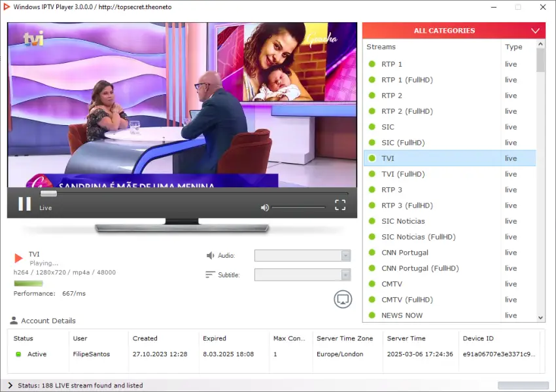
Task: Click the playback seek bar
Action: [x=194, y=194]
